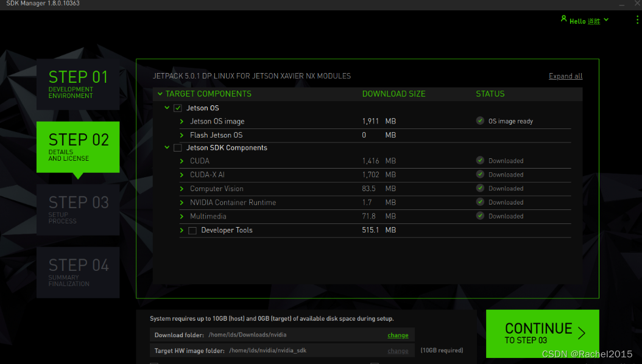Click the NVIDIA Container Runtime label
The image size is (642, 364).
pos(233,203)
